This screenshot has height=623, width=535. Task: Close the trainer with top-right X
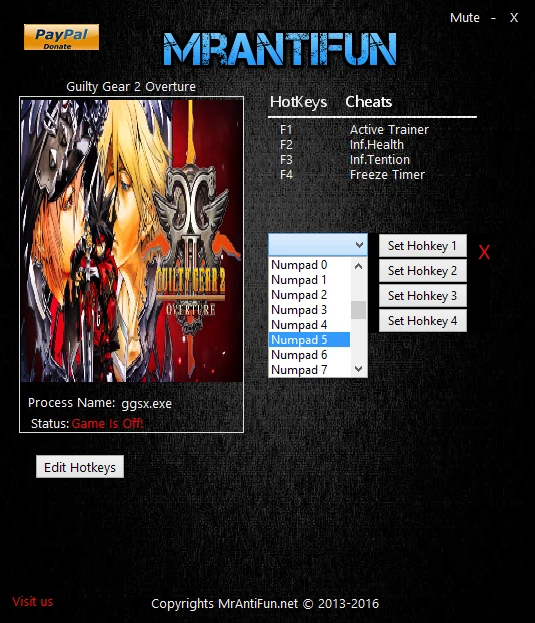pyautogui.click(x=514, y=18)
